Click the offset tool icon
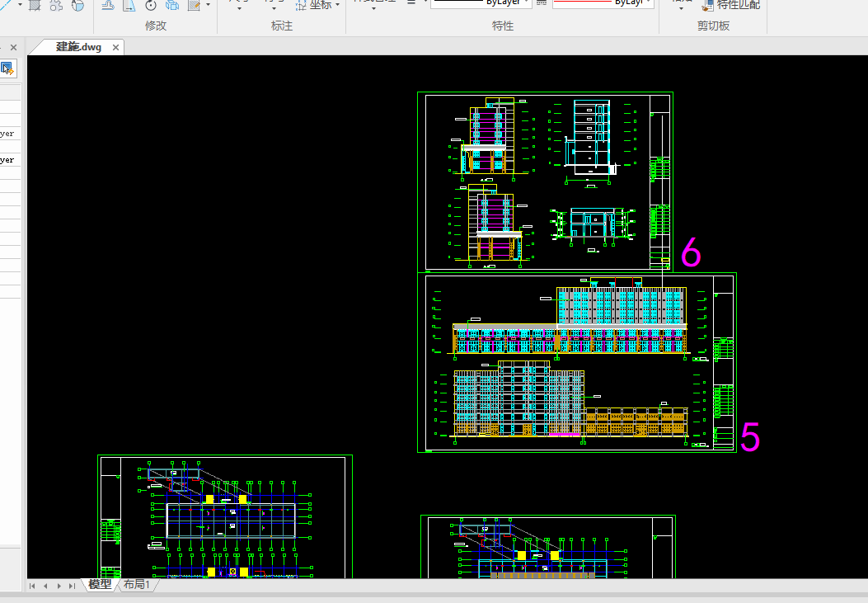 tap(107, 5)
